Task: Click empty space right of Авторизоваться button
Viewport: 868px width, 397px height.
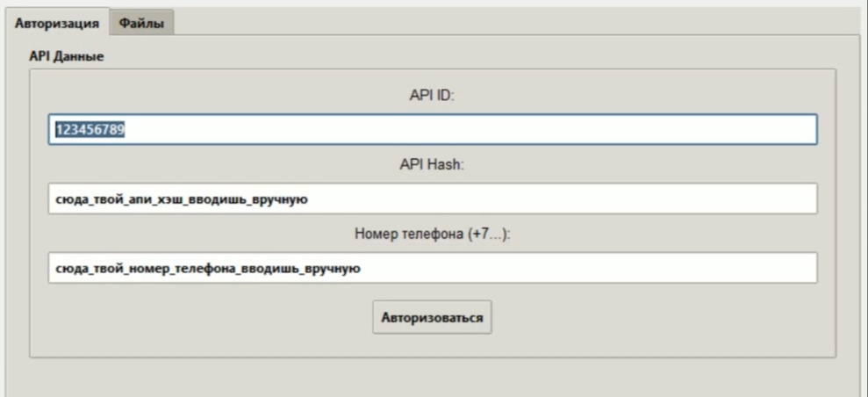Action: 658,317
